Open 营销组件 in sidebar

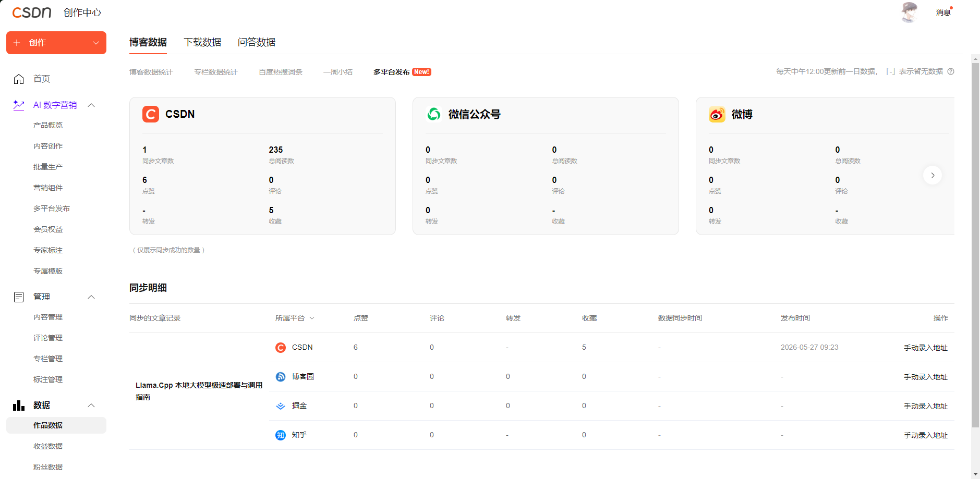48,188
